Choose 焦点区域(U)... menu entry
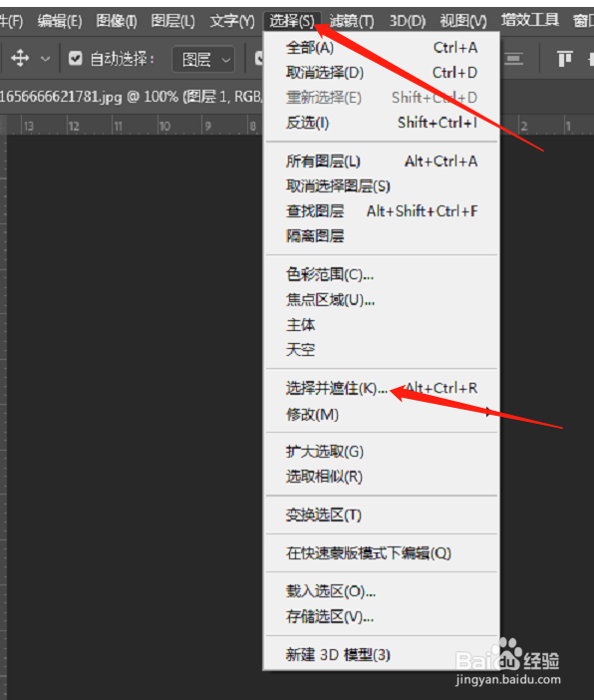Screen dimensions: 594x700 382,299
